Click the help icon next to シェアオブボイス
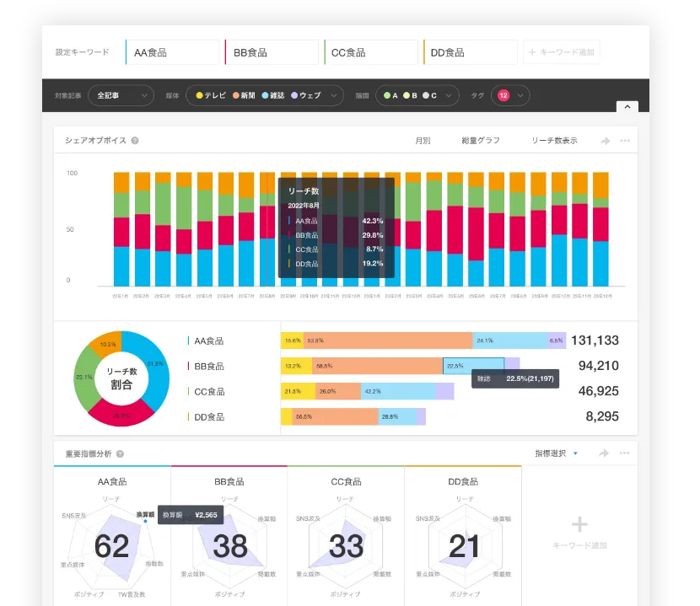This screenshot has width=700, height=606. click(x=135, y=141)
